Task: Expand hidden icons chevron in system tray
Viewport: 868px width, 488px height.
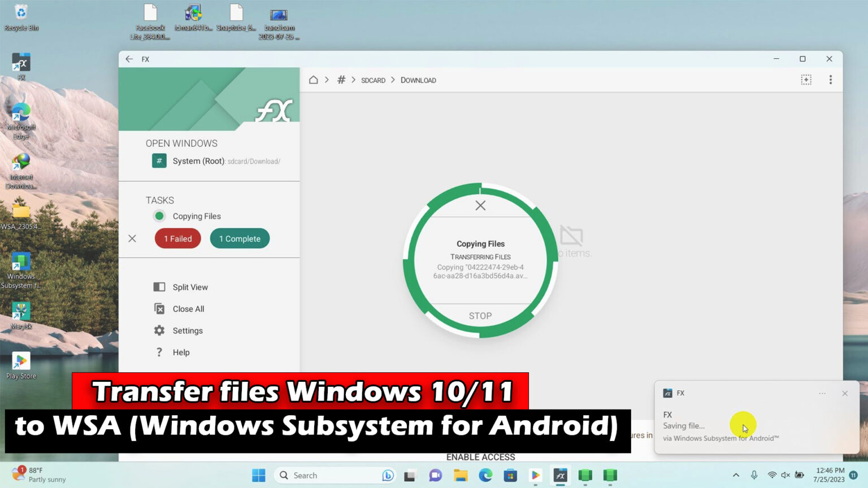Action: tap(736, 475)
